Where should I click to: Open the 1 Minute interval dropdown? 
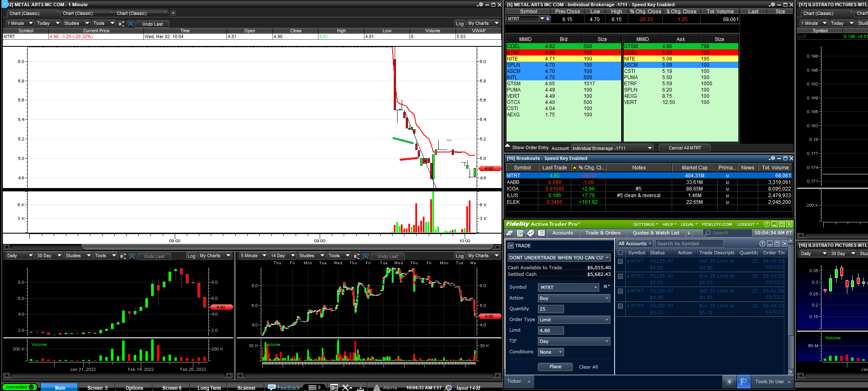point(20,24)
